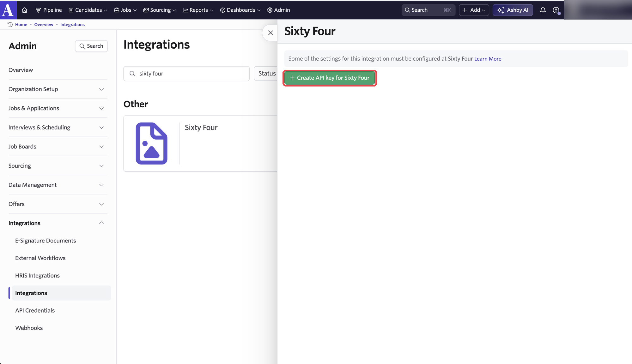Expand Organization Setup section
The width and height of the screenshot is (632, 364).
point(58,89)
